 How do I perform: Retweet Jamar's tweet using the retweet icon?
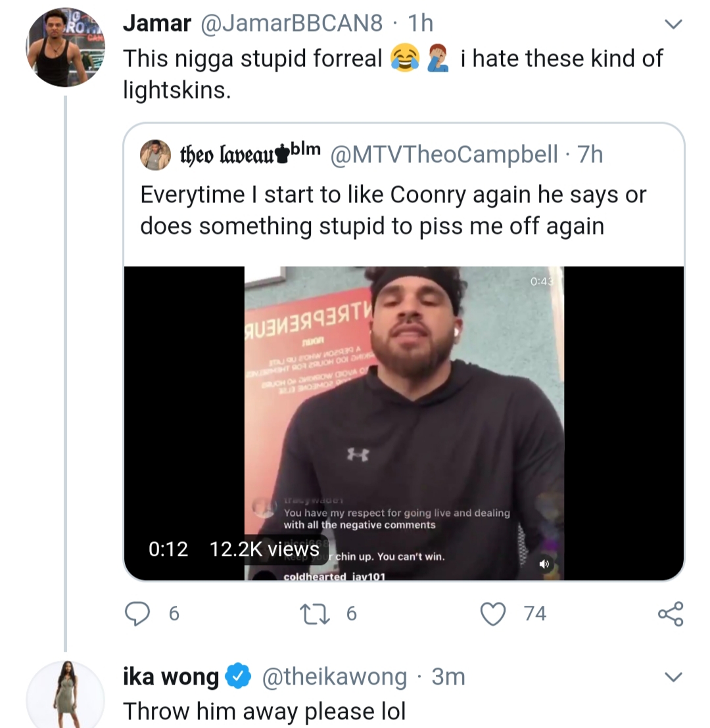316,614
